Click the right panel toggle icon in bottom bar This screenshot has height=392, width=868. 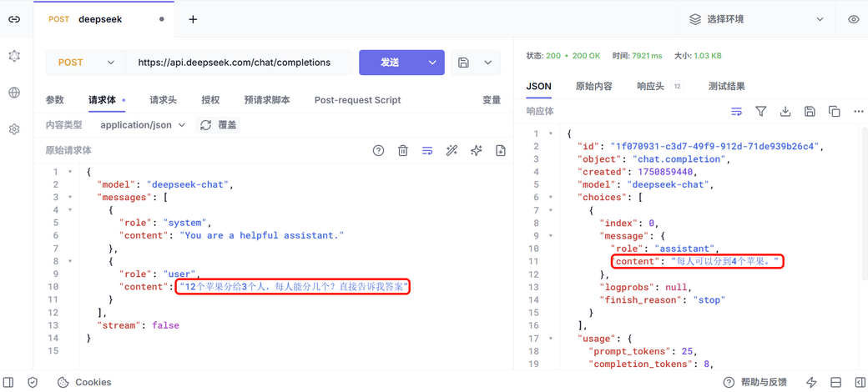point(859,382)
